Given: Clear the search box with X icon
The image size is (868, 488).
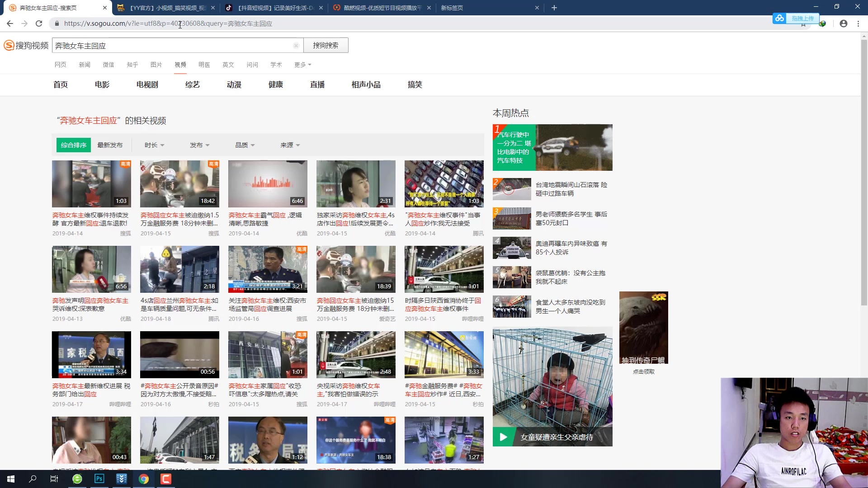Looking at the screenshot, I should [296, 46].
